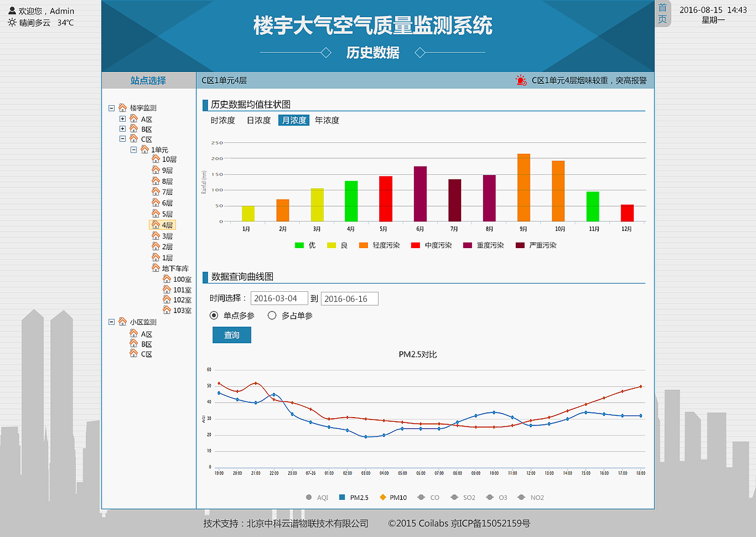Screen dimensions: 756x537
Task: Click the sunny weather icon
Action: tap(12, 22)
